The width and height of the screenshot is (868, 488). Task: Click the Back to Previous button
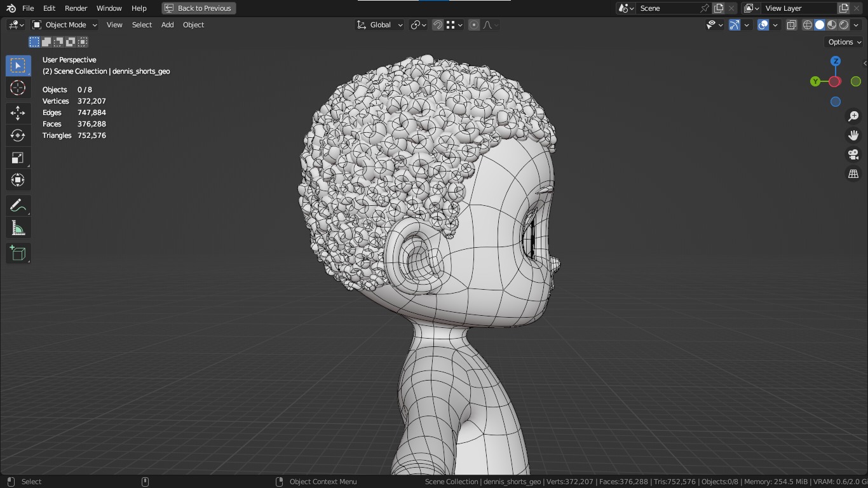pyautogui.click(x=199, y=8)
